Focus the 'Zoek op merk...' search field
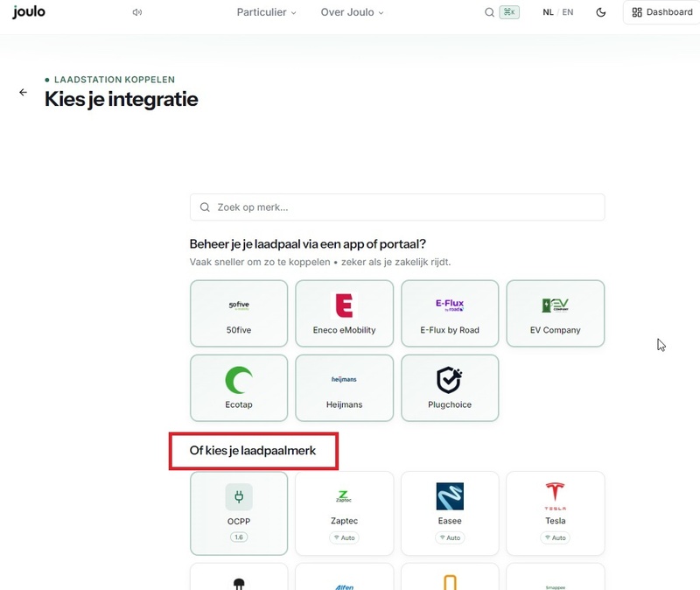The height and width of the screenshot is (590, 700). 397,207
